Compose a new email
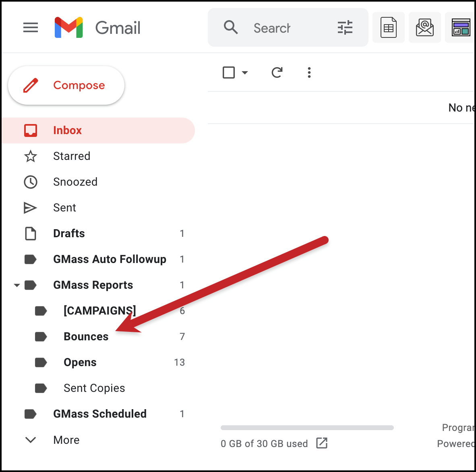The image size is (476, 472). pyautogui.click(x=66, y=85)
